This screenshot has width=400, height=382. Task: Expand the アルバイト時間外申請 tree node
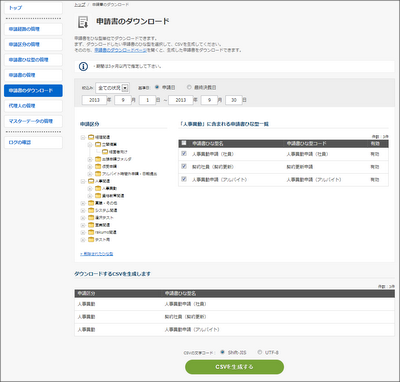pos(90,174)
